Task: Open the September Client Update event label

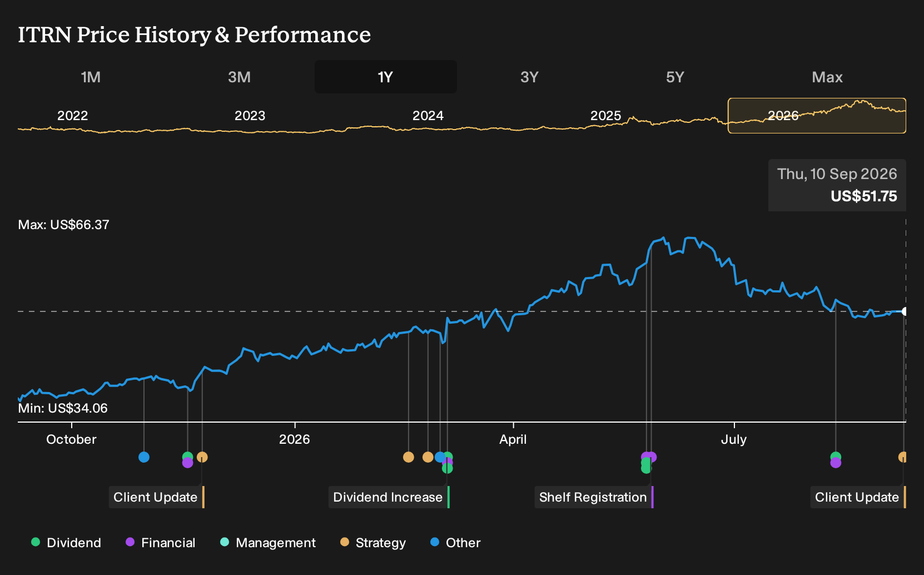Action: (x=858, y=497)
